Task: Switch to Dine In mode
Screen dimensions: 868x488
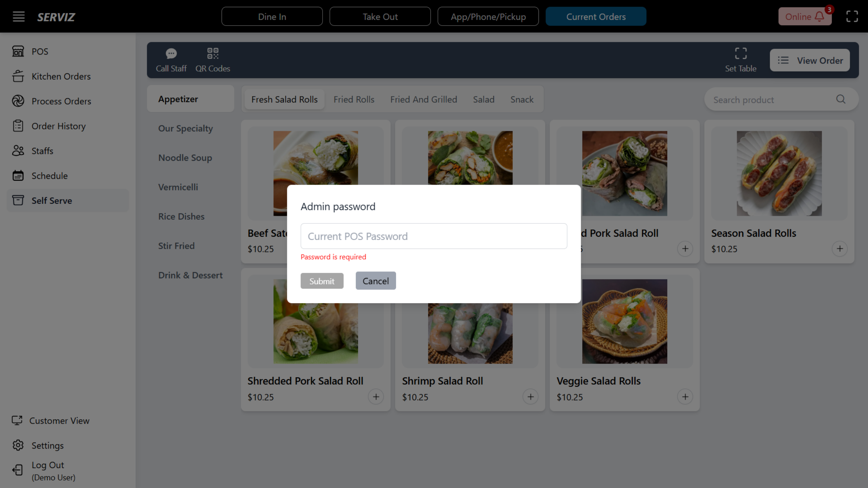Action: coord(272,17)
